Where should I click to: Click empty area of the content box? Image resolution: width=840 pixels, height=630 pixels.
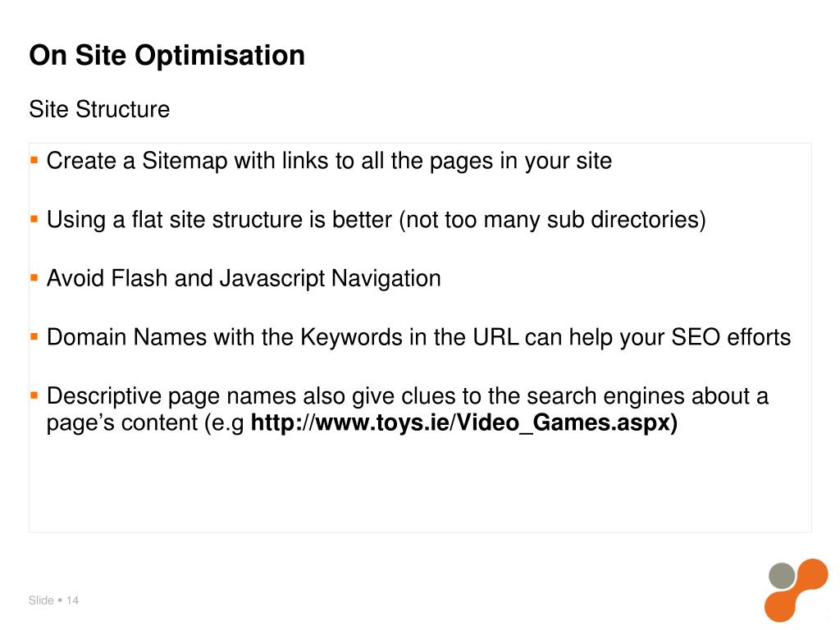point(420,485)
